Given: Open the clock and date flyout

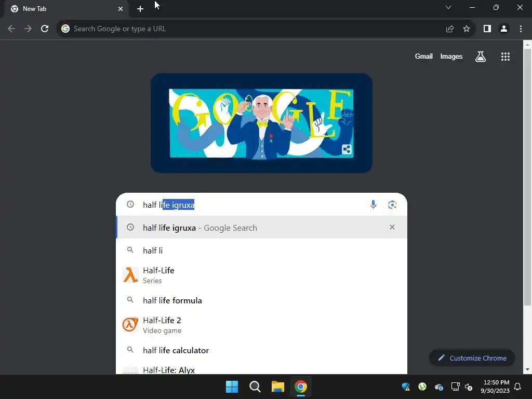Looking at the screenshot, I should [495, 387].
